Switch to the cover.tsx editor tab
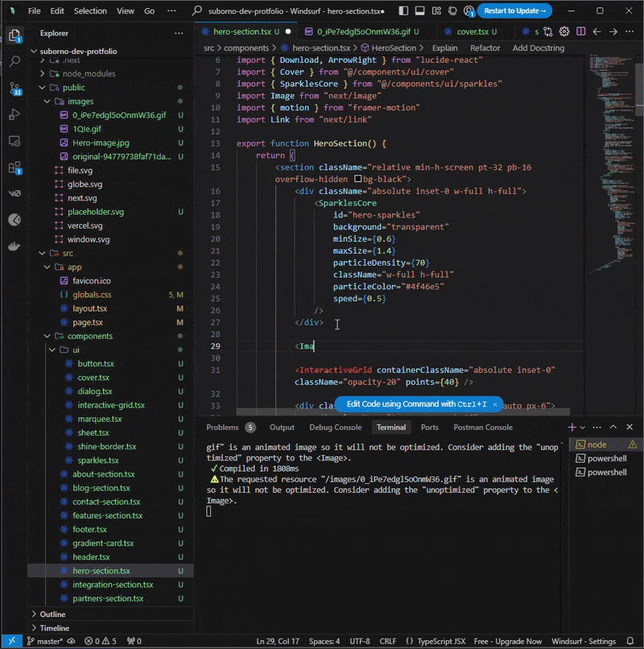 pos(472,31)
